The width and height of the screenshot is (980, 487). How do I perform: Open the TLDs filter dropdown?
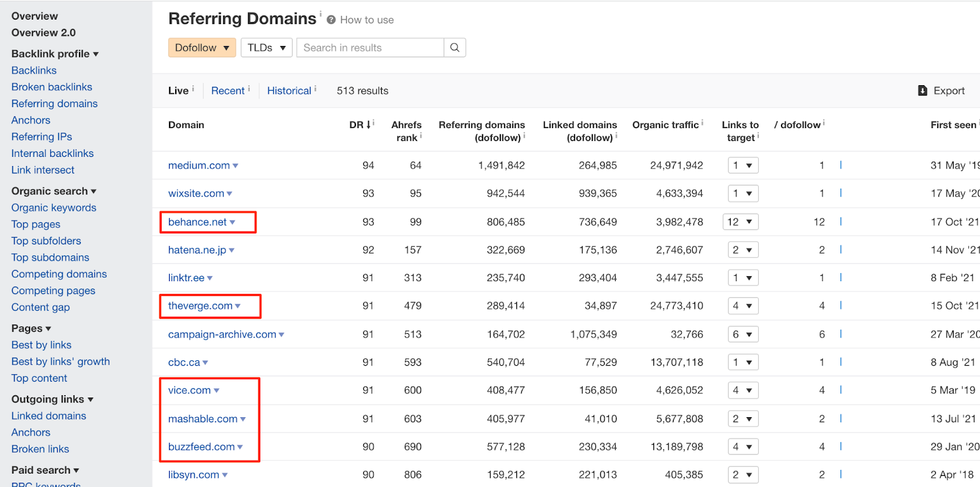[266, 48]
